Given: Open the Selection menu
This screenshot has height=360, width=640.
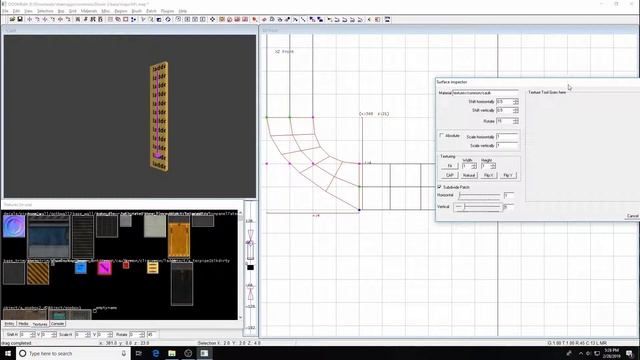Looking at the screenshot, I should 45,11.
